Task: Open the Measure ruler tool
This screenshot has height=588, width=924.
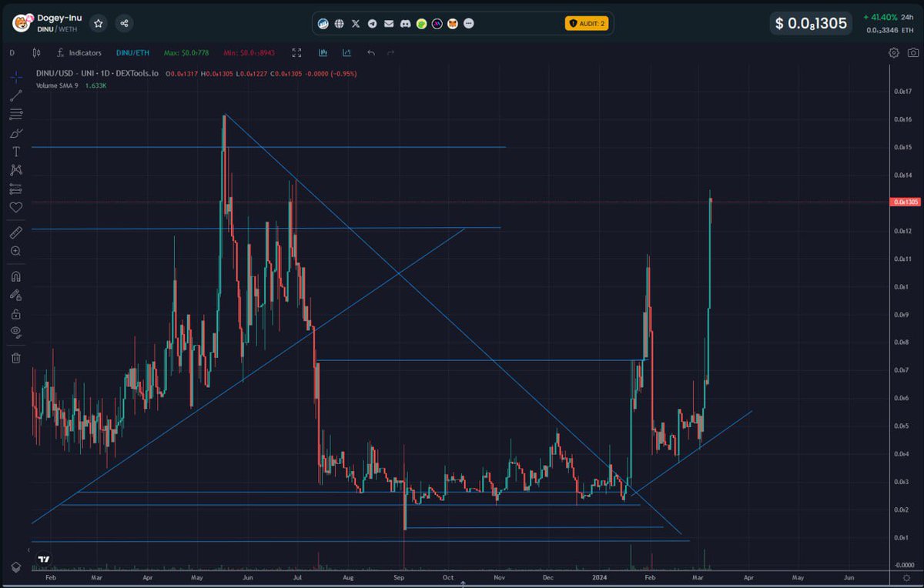Action: tap(15, 232)
